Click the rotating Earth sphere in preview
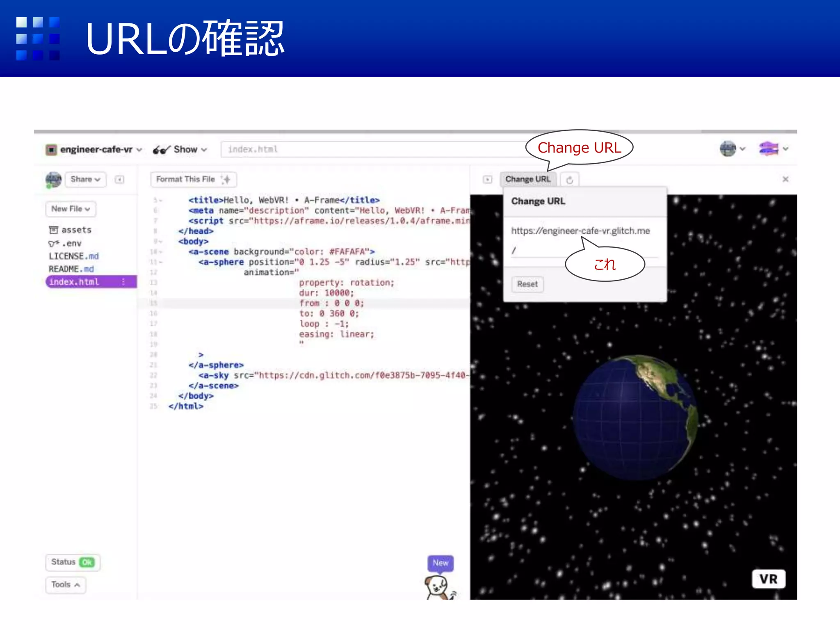 pyautogui.click(x=635, y=418)
